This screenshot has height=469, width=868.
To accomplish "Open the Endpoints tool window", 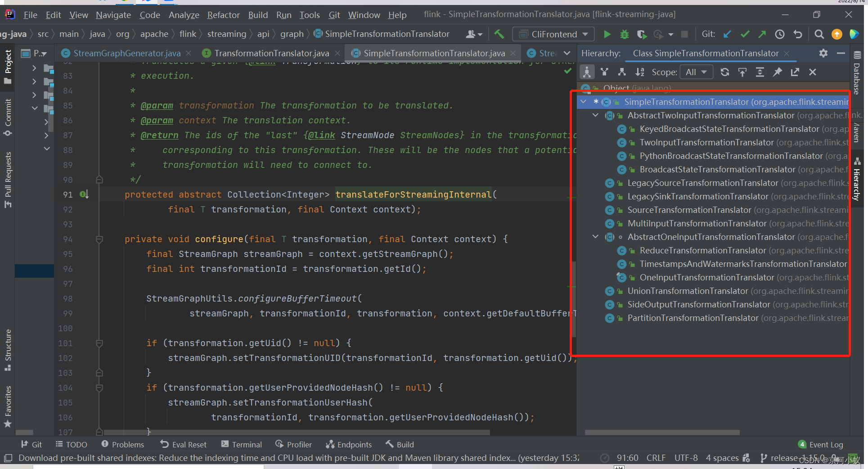I will 349,444.
